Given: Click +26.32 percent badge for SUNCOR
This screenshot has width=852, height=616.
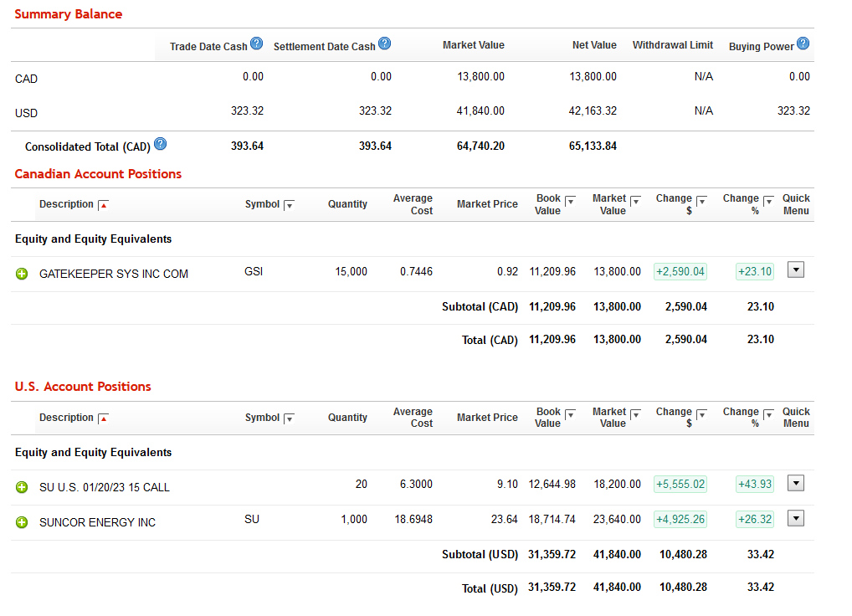Looking at the screenshot, I should (755, 519).
